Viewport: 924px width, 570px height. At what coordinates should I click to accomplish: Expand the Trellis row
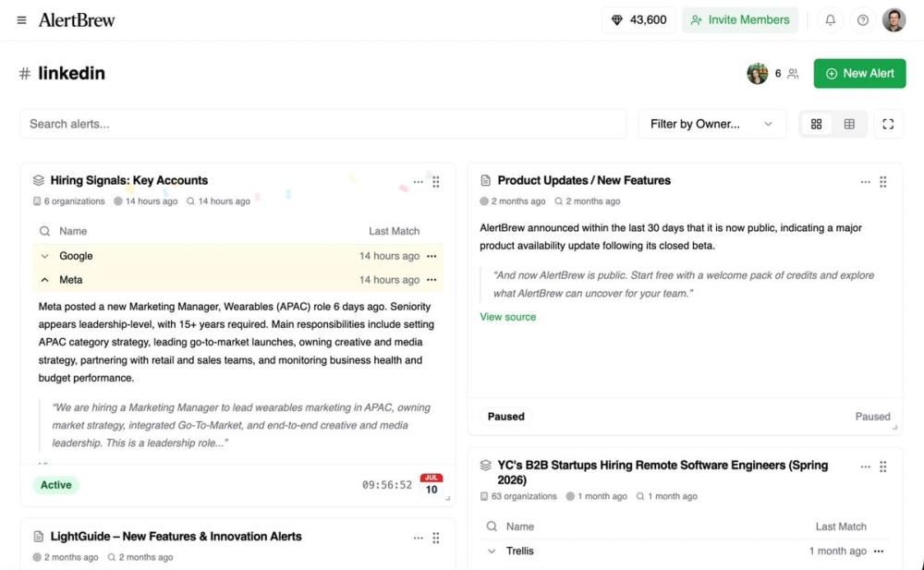pyautogui.click(x=492, y=552)
